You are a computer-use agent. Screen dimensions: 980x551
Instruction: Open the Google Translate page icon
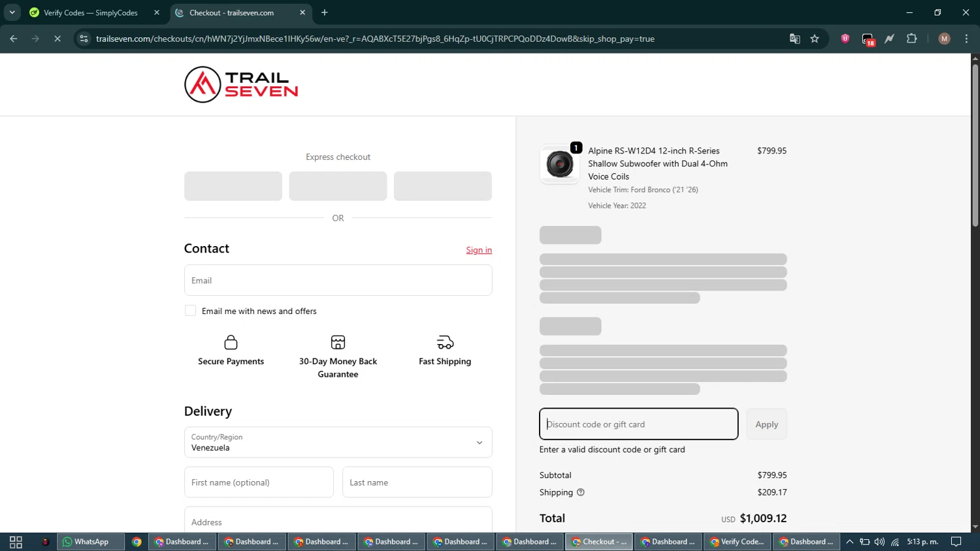pos(794,39)
